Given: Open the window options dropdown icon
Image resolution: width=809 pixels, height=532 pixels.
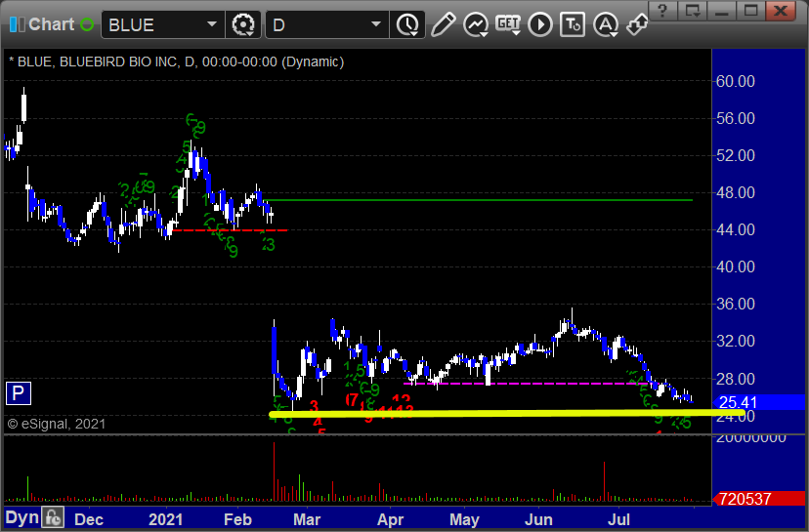Looking at the screenshot, I should pyautogui.click(x=693, y=11).
